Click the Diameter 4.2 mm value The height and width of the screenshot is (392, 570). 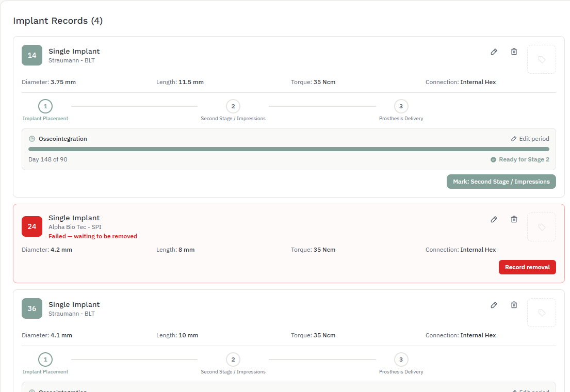(61, 250)
